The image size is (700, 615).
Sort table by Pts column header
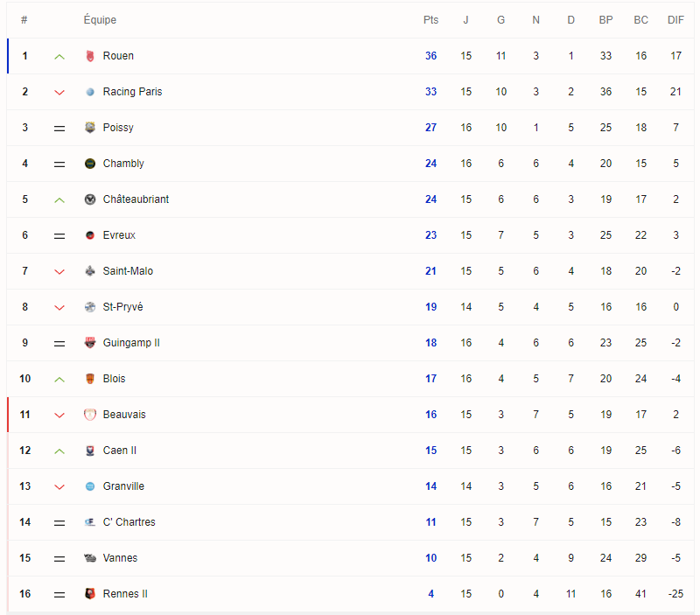[x=430, y=20]
